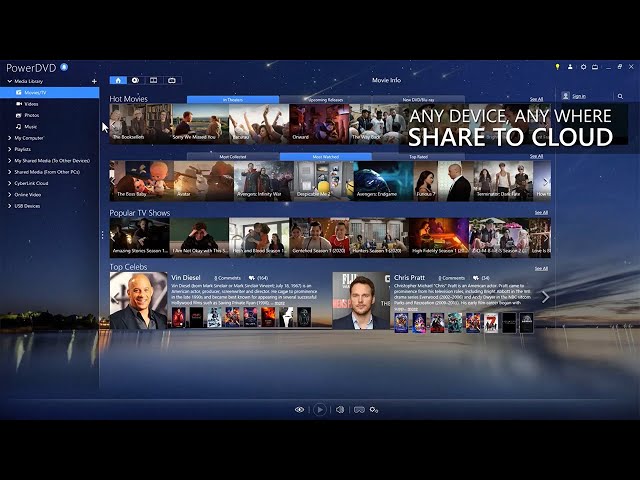Viewport: 640px width, 480px height.
Task: Click See All for Most Watched row
Action: 536,156
